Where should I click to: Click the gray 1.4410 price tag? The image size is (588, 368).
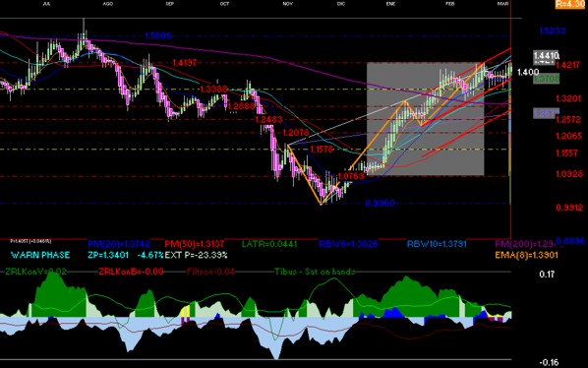pyautogui.click(x=547, y=56)
